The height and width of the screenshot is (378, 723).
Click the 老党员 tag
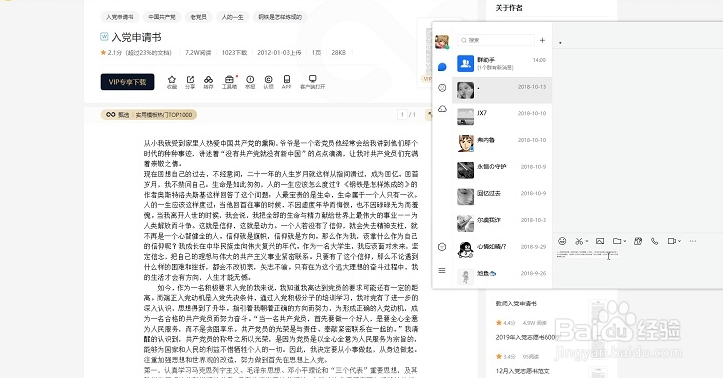[x=199, y=17]
